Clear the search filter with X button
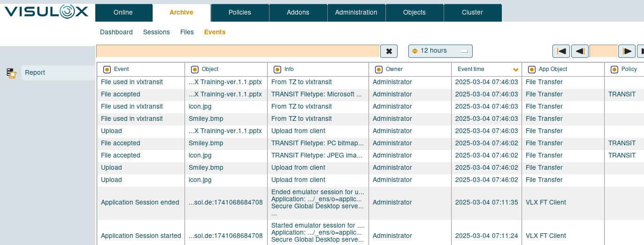Screen dimensions: 644x245 (389, 51)
